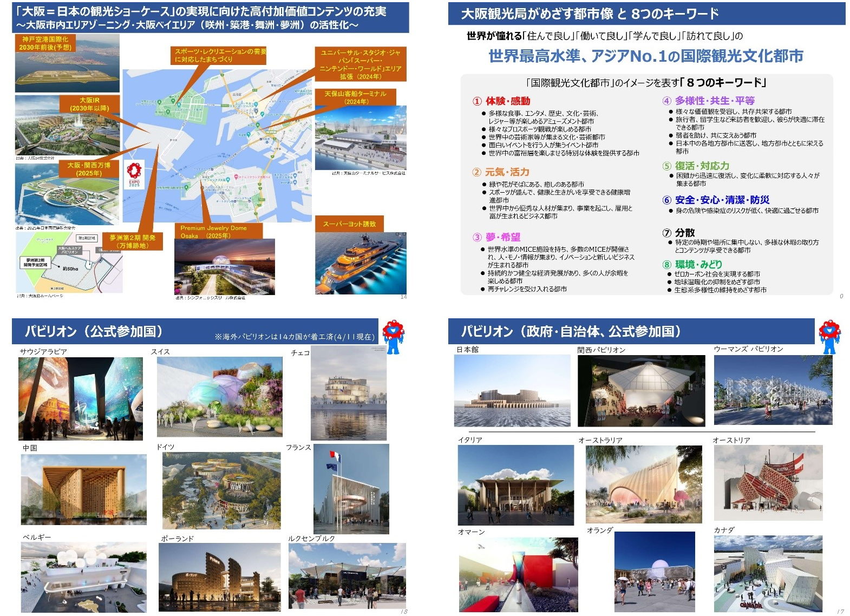Select the 日本館 pavilion picture
Screen dimensions: 850x616
512,391
